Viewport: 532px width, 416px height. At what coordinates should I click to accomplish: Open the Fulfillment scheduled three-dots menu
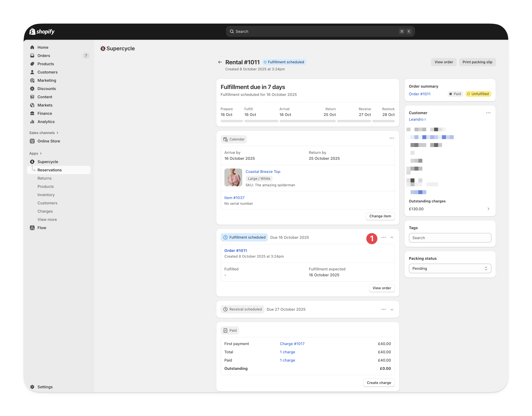coord(383,237)
